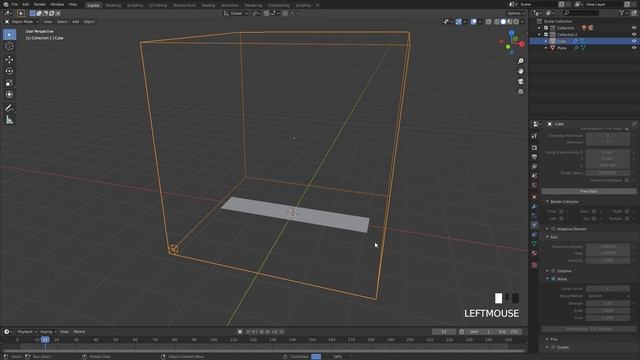Click the Heat value slider
This screenshot has width=640, height=360.
point(608,253)
